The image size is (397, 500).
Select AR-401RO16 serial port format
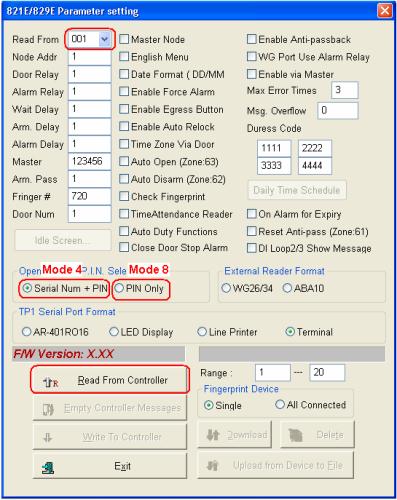pos(26,332)
